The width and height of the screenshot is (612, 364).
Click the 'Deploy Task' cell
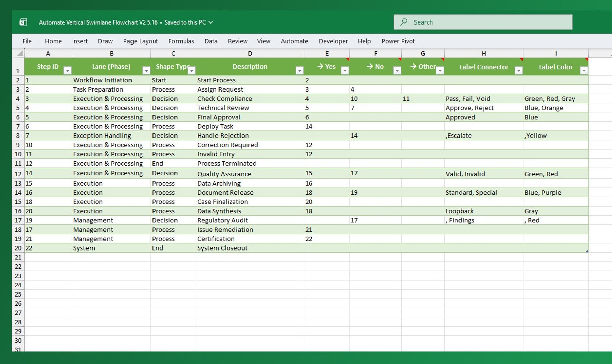250,126
